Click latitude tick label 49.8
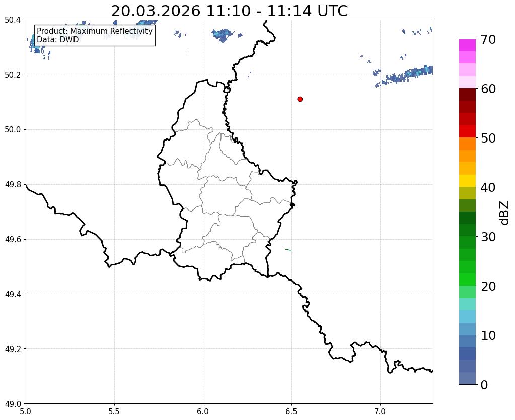Viewport: 515px width, 420px height. (13, 185)
